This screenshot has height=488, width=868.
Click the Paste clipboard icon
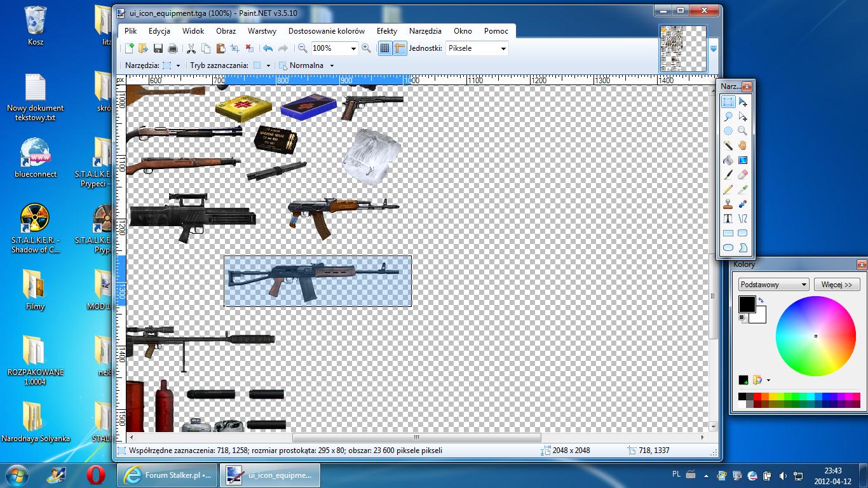pyautogui.click(x=220, y=48)
